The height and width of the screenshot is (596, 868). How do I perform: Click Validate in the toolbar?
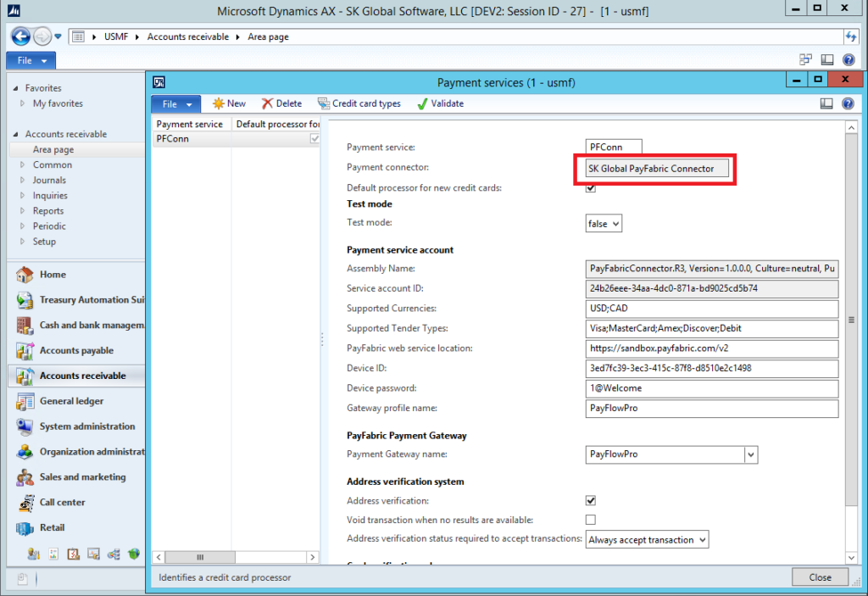coord(441,103)
